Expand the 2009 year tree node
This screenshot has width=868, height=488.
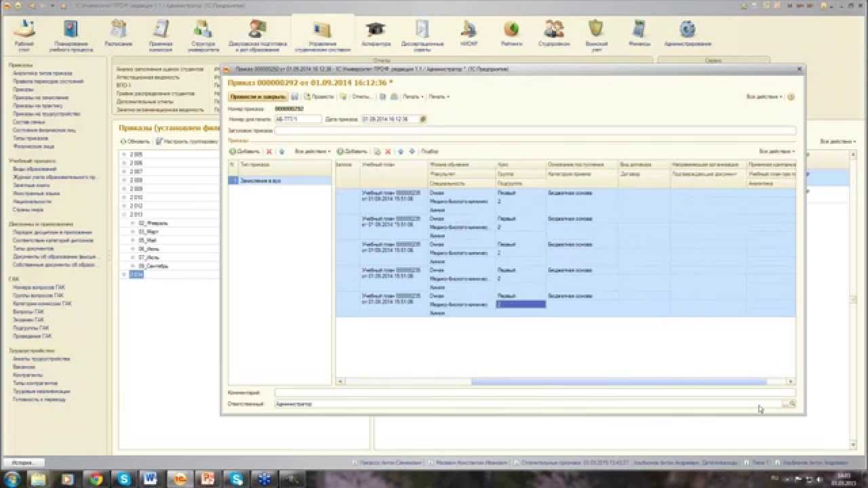pos(124,189)
